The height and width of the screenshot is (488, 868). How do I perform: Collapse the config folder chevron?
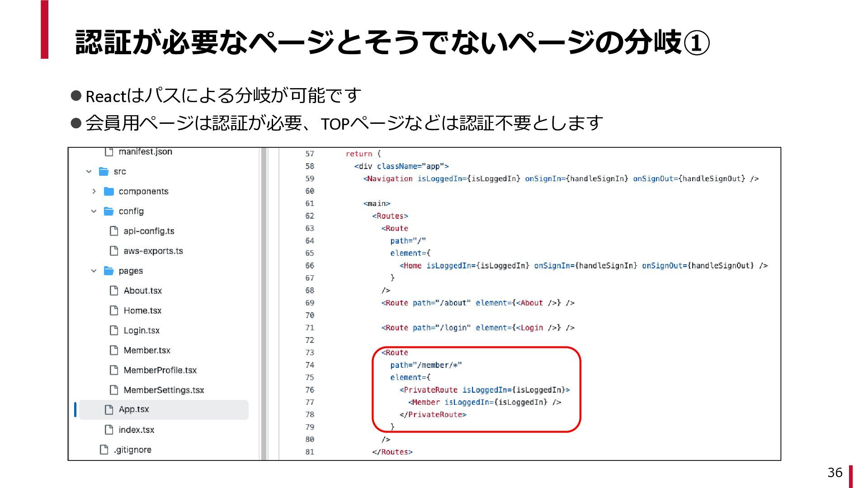pos(94,211)
